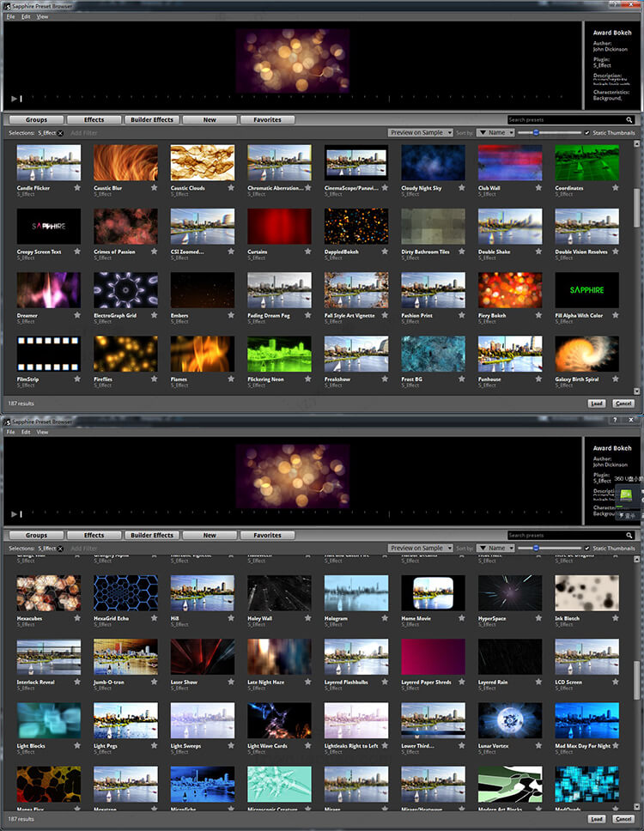Screen dimensions: 644x831
Task: Click the help question mark in bottom window
Action: (615, 420)
